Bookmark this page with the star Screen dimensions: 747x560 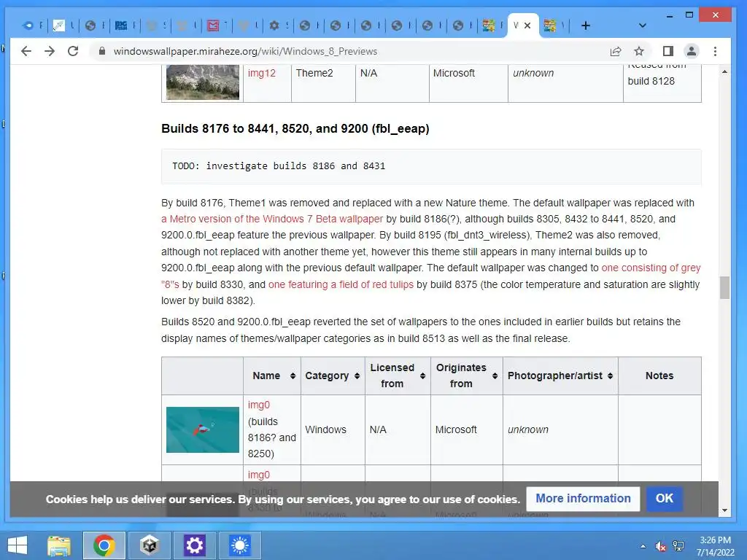[639, 51]
